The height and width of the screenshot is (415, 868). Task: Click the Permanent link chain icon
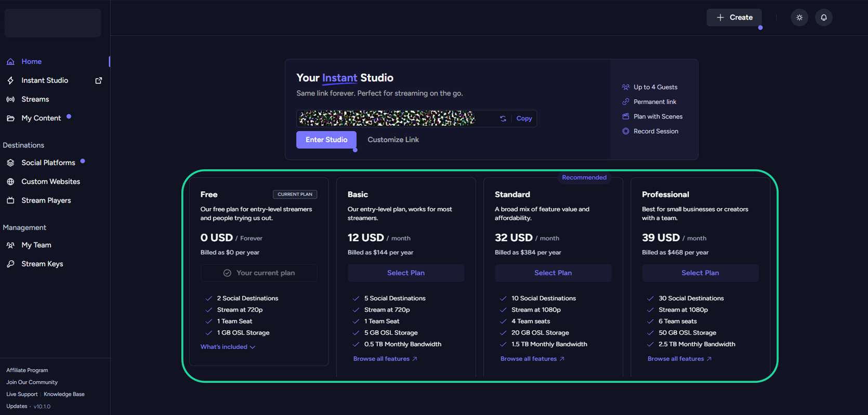[626, 102]
